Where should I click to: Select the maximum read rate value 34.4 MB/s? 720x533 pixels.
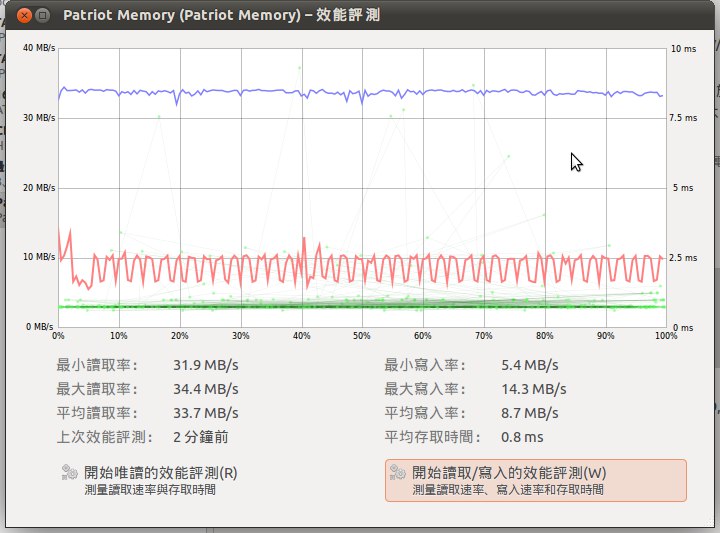point(206,389)
